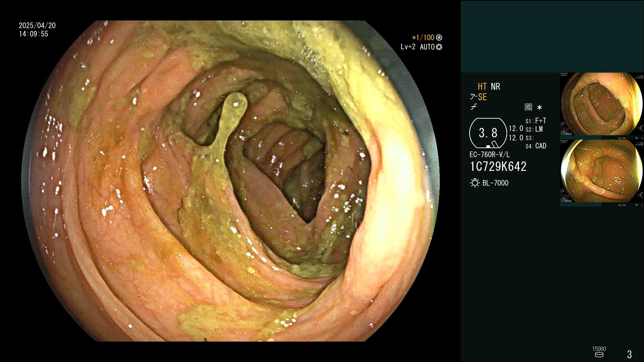Click the Lv+2 brightness level
This screenshot has width=644, height=362.
point(408,47)
